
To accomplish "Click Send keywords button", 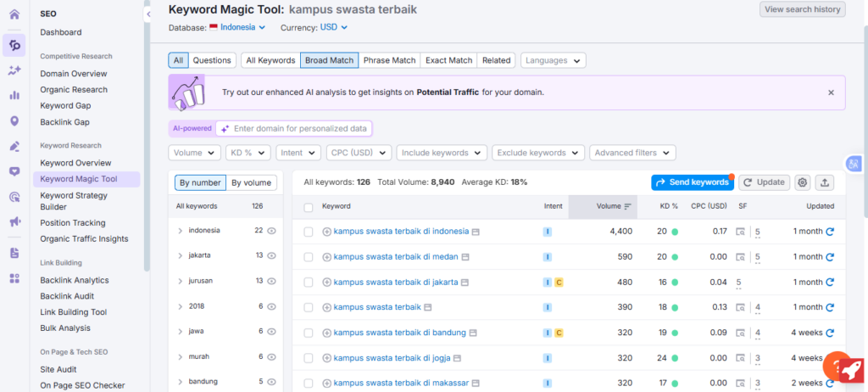I will point(693,182).
